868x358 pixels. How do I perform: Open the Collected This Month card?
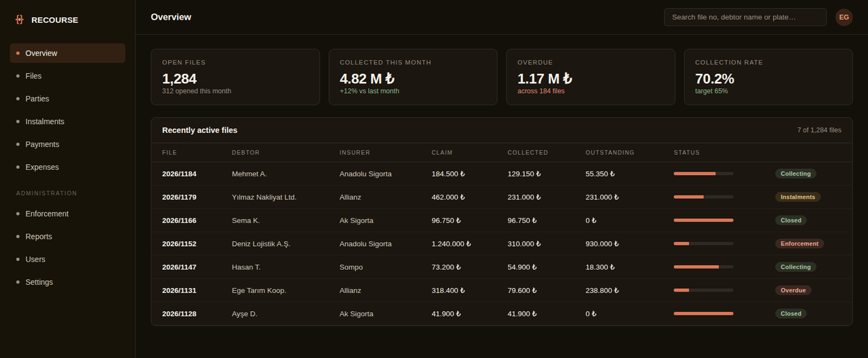(413, 77)
